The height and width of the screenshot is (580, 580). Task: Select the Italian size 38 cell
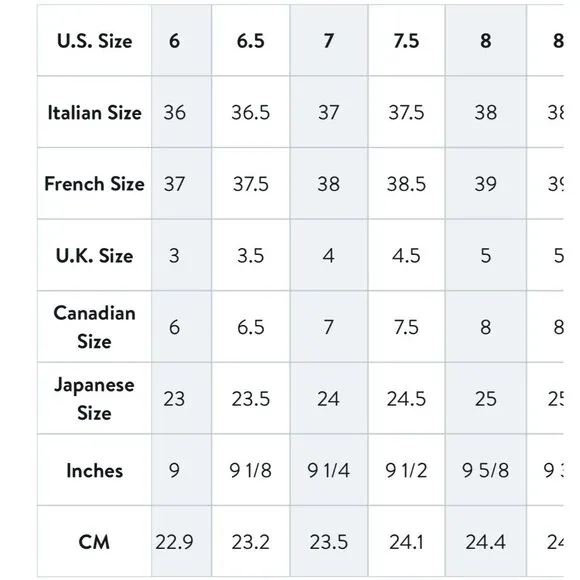(485, 112)
